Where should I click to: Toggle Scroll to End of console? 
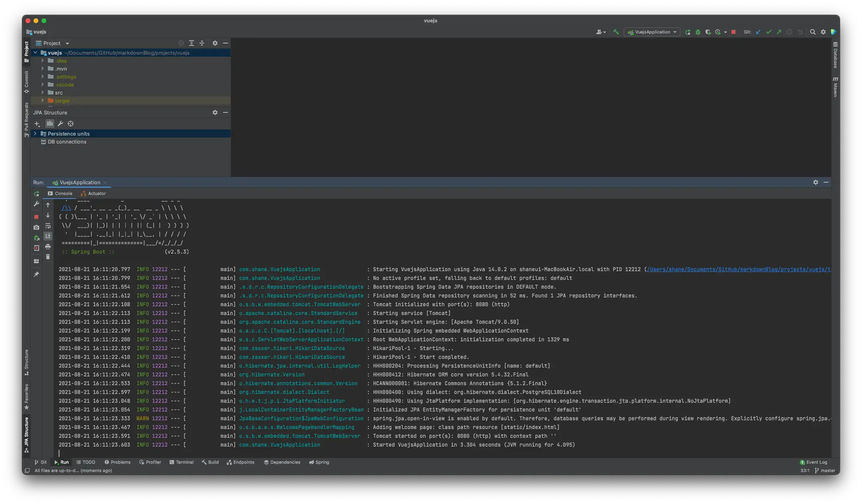[48, 236]
